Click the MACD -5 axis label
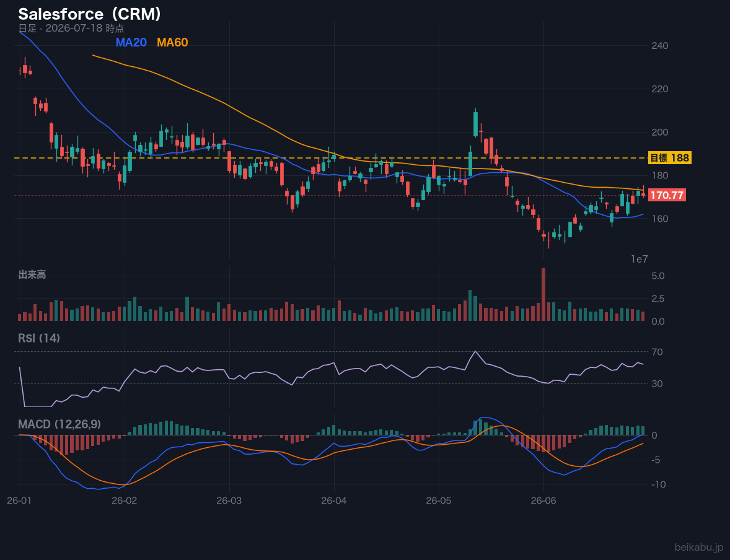Viewport: 730px width, 560px height. coord(656,460)
